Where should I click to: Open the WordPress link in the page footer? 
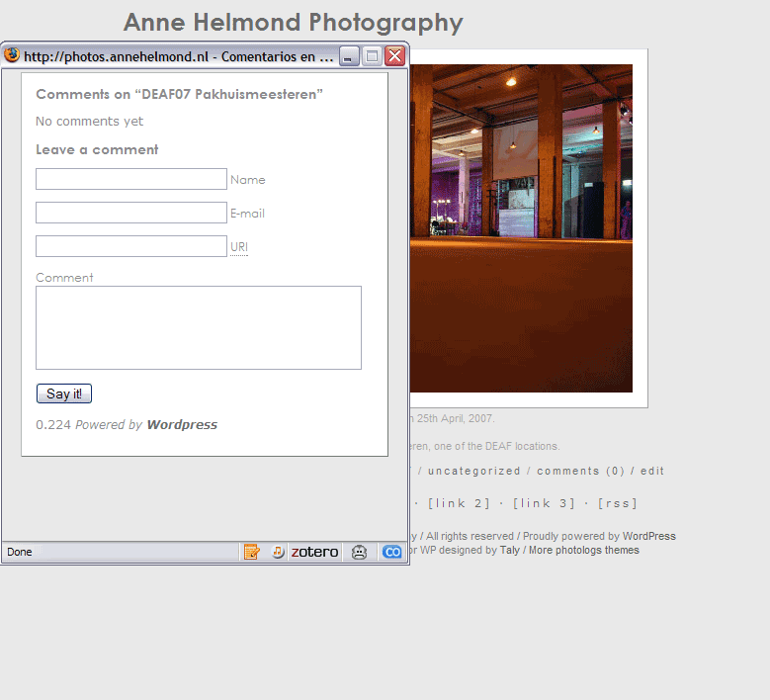tap(649, 536)
